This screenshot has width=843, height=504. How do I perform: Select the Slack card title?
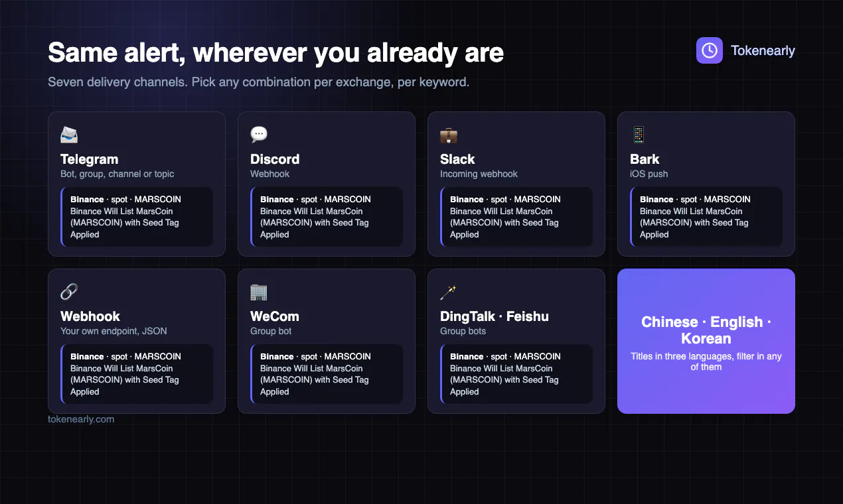457,159
